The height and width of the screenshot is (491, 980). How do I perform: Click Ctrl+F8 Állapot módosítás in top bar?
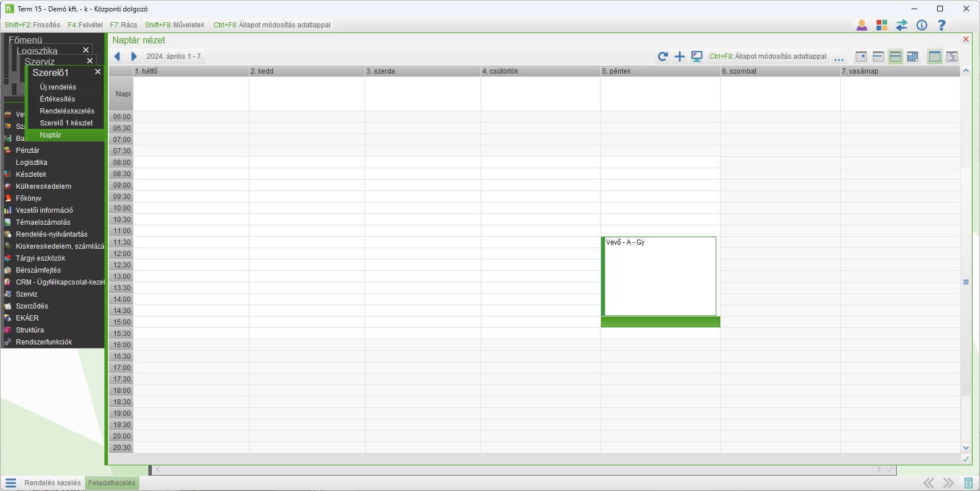[x=272, y=25]
